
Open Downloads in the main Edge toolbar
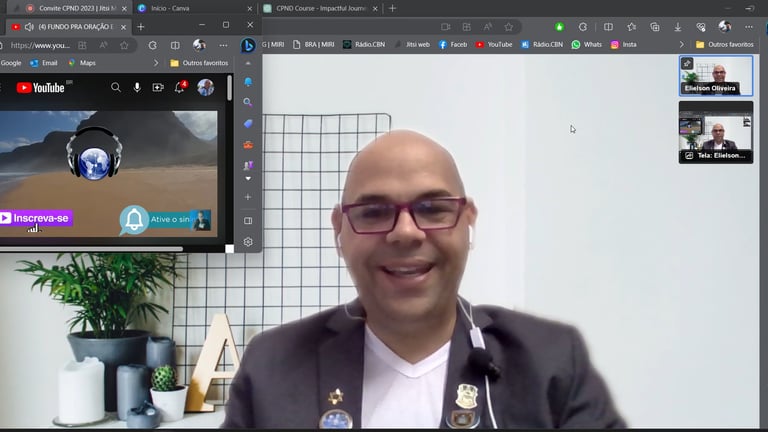[678, 27]
